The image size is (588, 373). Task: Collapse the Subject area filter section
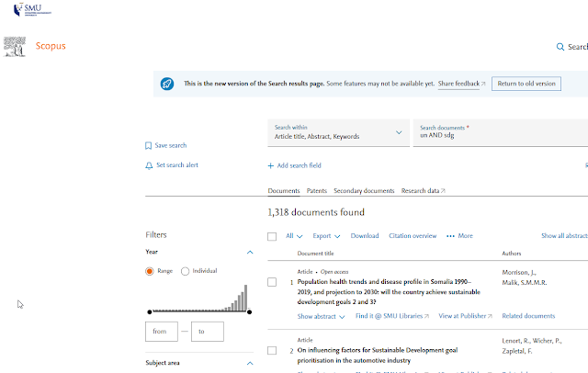tap(250, 363)
